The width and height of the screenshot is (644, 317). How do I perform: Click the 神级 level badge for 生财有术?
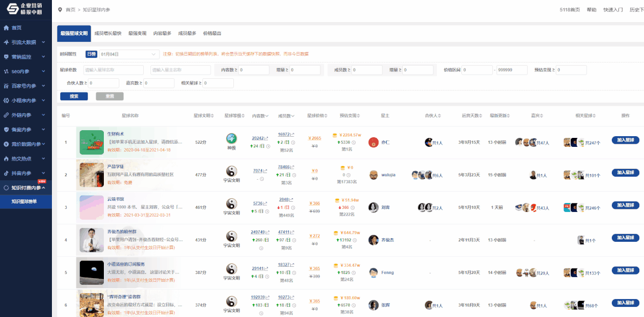pyautogui.click(x=232, y=139)
